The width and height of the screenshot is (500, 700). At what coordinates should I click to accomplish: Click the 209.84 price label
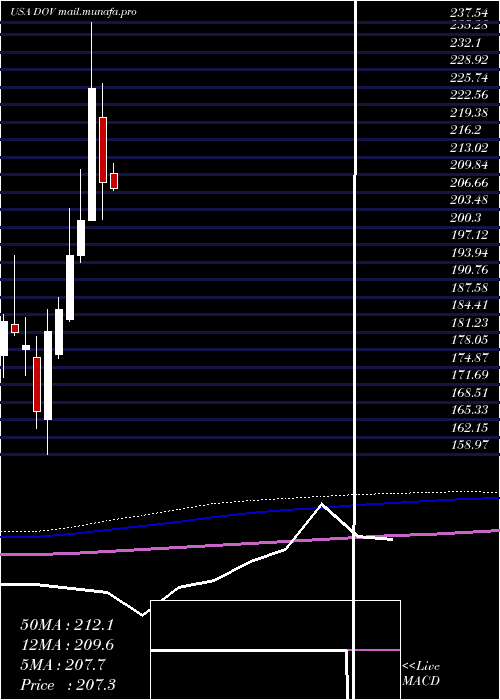[469, 165]
